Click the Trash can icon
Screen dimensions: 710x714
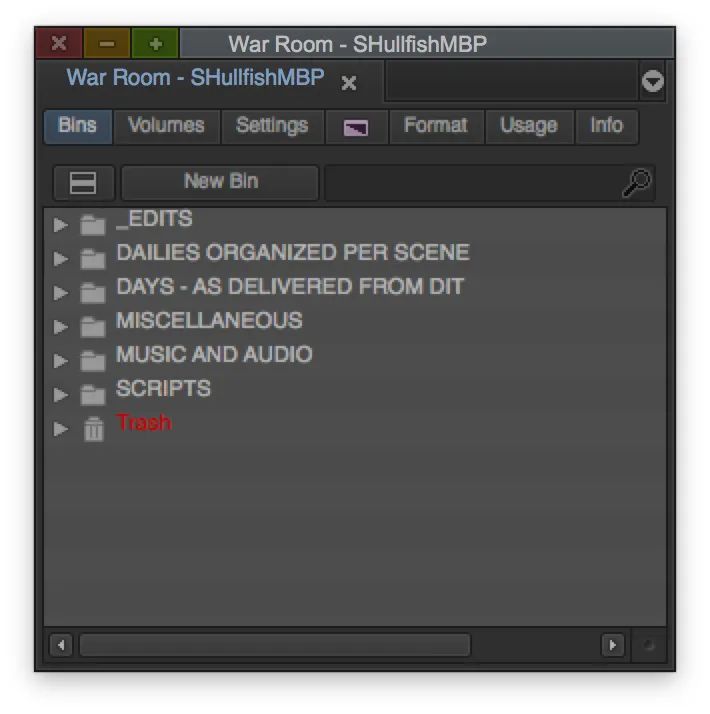[93, 429]
